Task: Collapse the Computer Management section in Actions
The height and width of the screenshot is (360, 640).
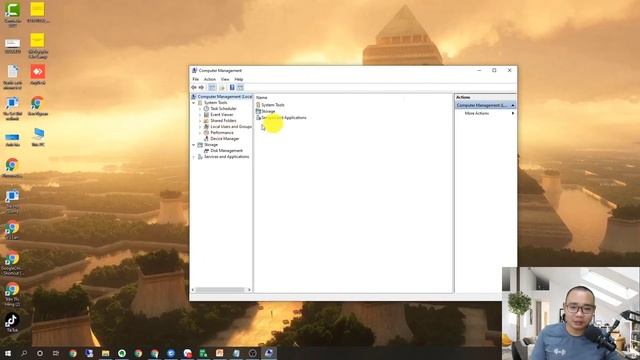Action: click(x=513, y=105)
